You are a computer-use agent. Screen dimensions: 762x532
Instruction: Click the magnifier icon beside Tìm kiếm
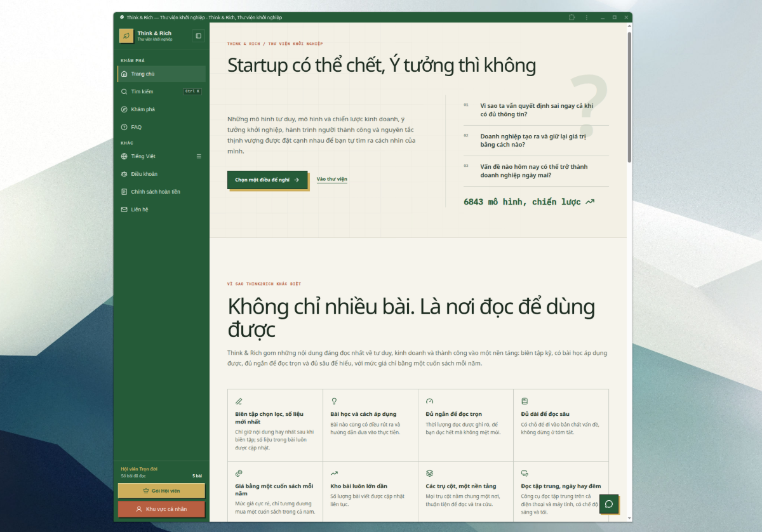[x=124, y=91]
